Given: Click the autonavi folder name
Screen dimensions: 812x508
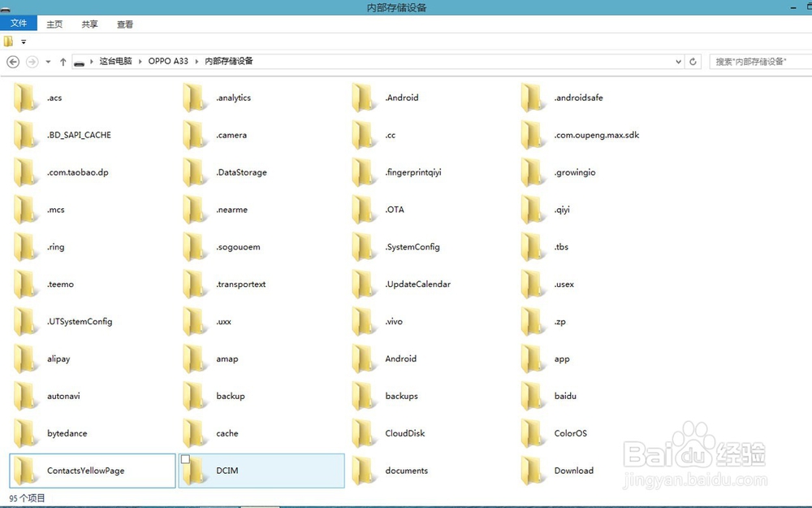Looking at the screenshot, I should 63,396.
